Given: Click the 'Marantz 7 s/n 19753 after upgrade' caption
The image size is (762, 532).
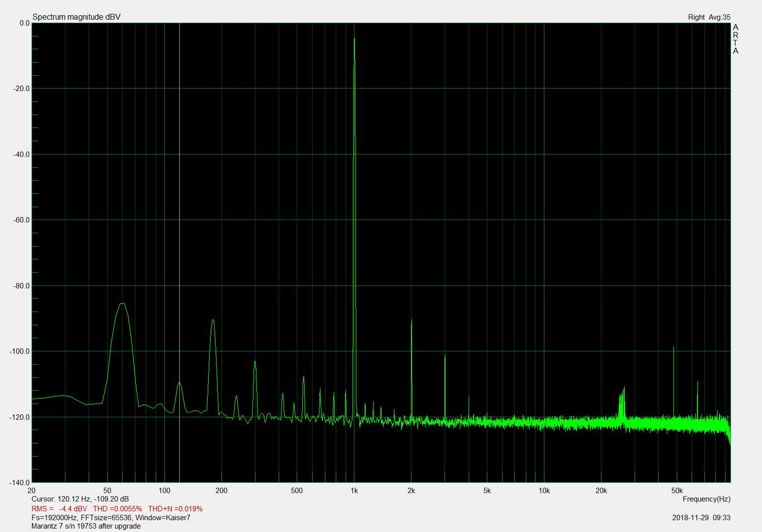Looking at the screenshot, I should [86, 526].
